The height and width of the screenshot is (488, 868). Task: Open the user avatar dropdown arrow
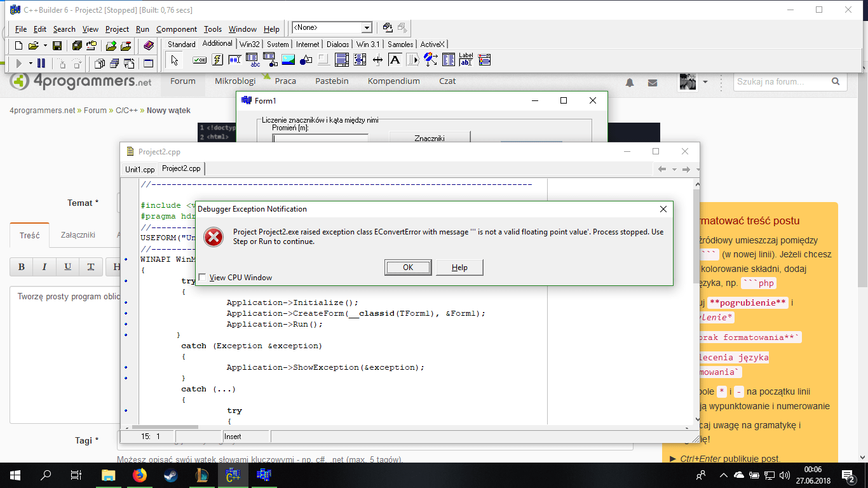click(705, 82)
